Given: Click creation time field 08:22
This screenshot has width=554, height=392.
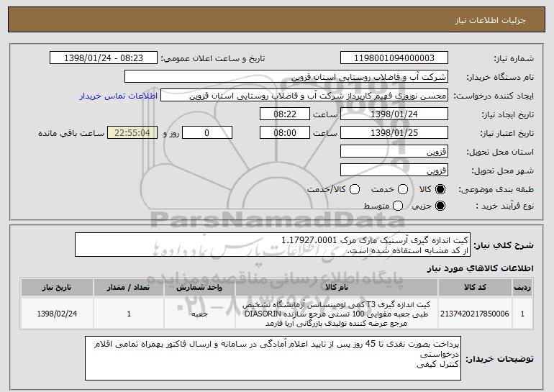Looking at the screenshot, I should (x=285, y=114).
